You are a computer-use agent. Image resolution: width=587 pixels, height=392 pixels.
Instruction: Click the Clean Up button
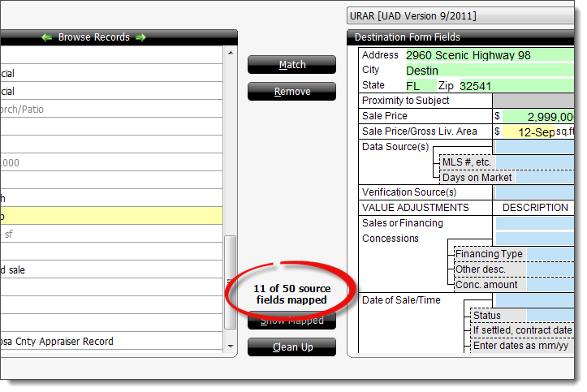pos(291,347)
